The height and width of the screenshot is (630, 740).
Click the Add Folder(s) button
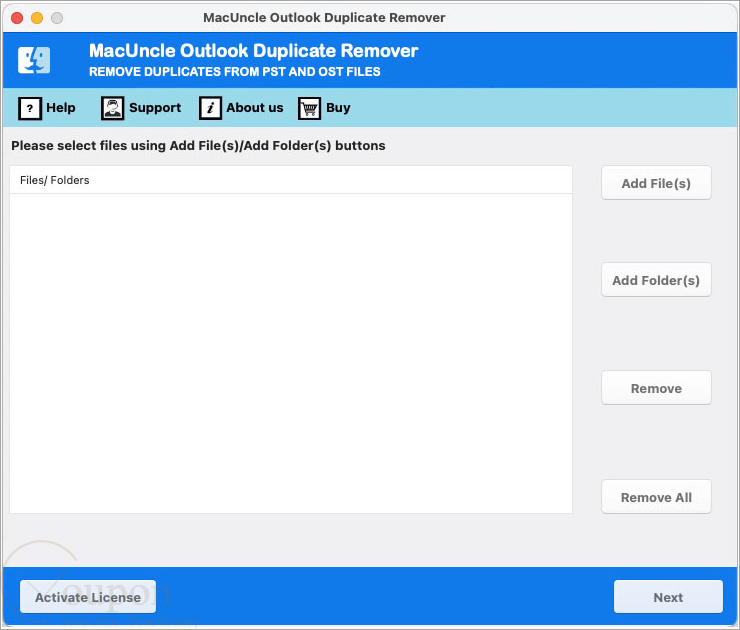tap(656, 280)
